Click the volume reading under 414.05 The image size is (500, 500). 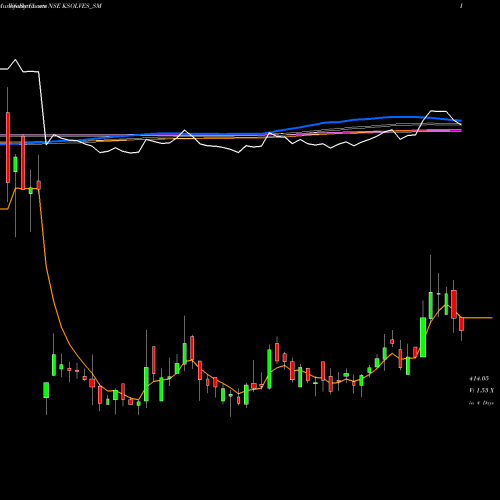click(482, 390)
